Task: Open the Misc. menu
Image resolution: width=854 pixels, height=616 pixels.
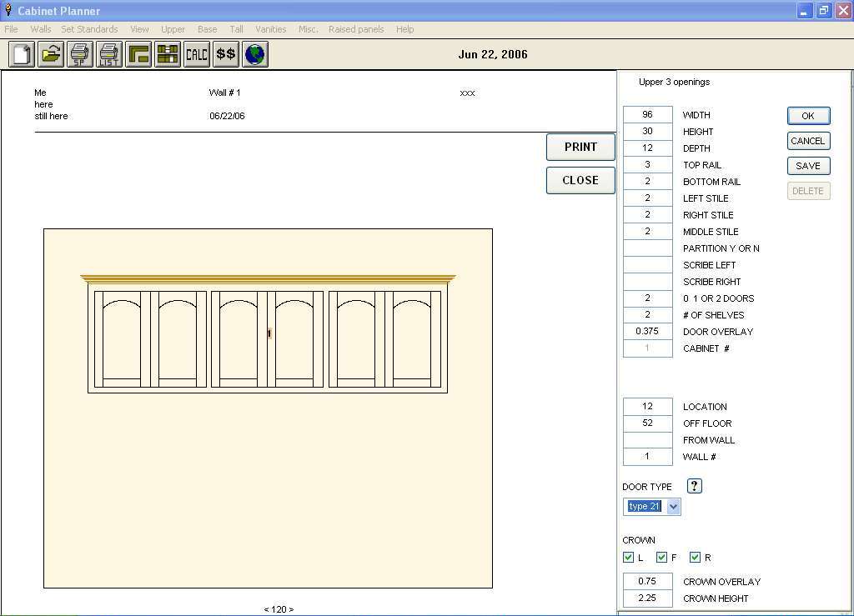Action: 309,29
